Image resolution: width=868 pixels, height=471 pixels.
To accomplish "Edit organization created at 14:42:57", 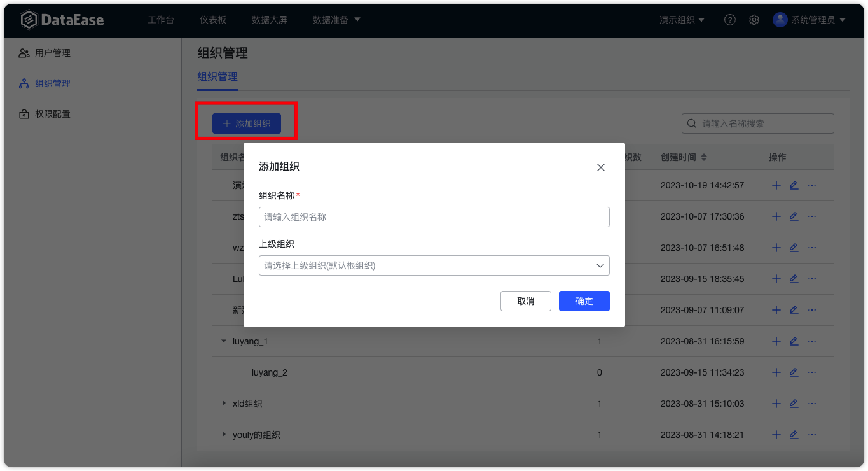I will click(x=794, y=185).
